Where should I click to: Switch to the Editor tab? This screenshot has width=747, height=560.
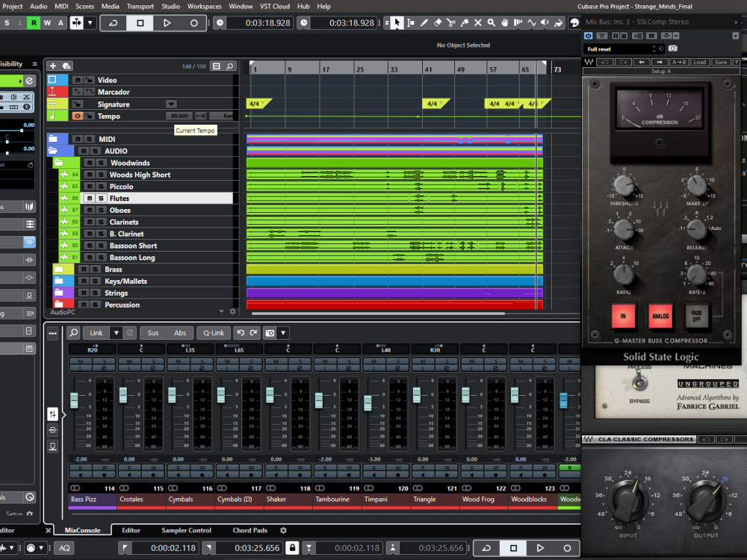131,530
